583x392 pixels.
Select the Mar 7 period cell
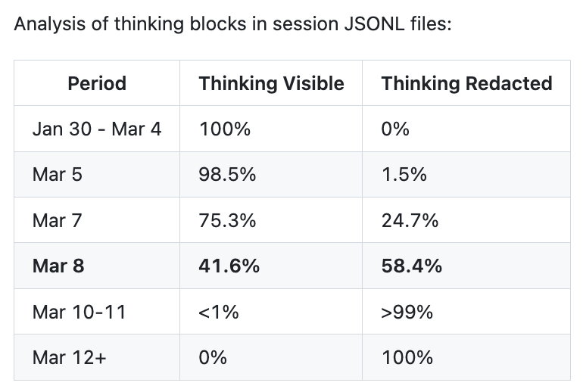pyautogui.click(x=58, y=220)
